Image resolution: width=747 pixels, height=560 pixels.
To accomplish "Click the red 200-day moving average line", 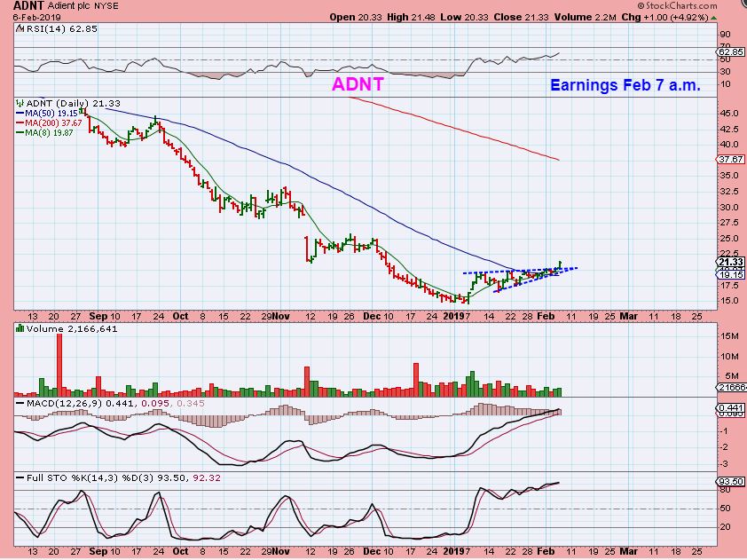I will pos(455,128).
